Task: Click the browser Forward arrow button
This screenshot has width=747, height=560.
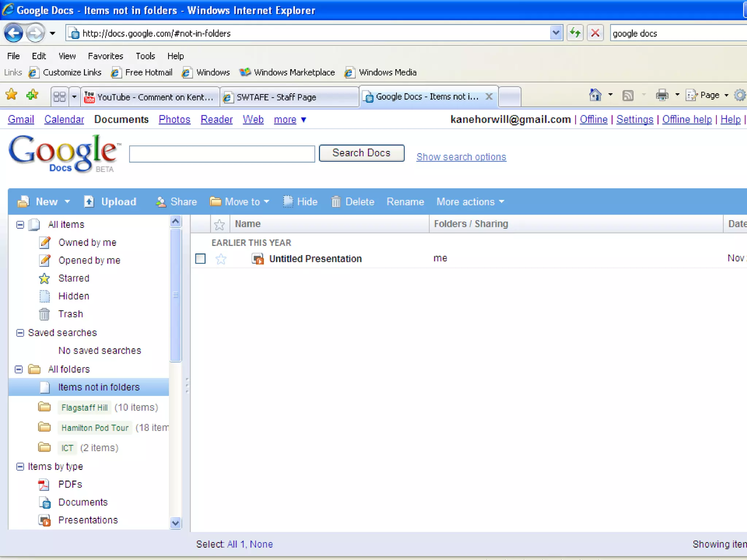Action: pos(35,33)
